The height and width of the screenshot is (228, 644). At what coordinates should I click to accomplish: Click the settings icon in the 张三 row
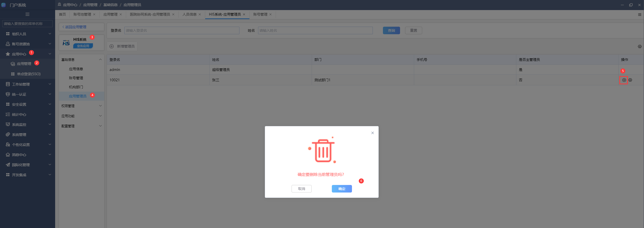(x=630, y=80)
